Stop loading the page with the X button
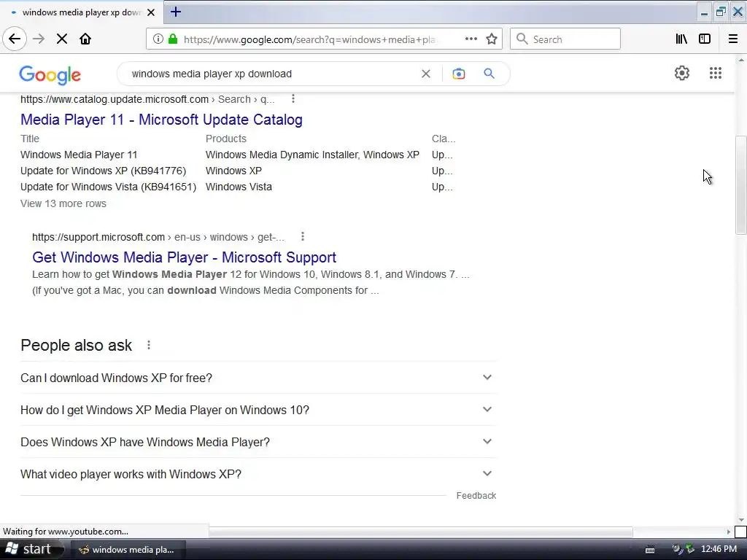The height and width of the screenshot is (560, 747). [62, 39]
